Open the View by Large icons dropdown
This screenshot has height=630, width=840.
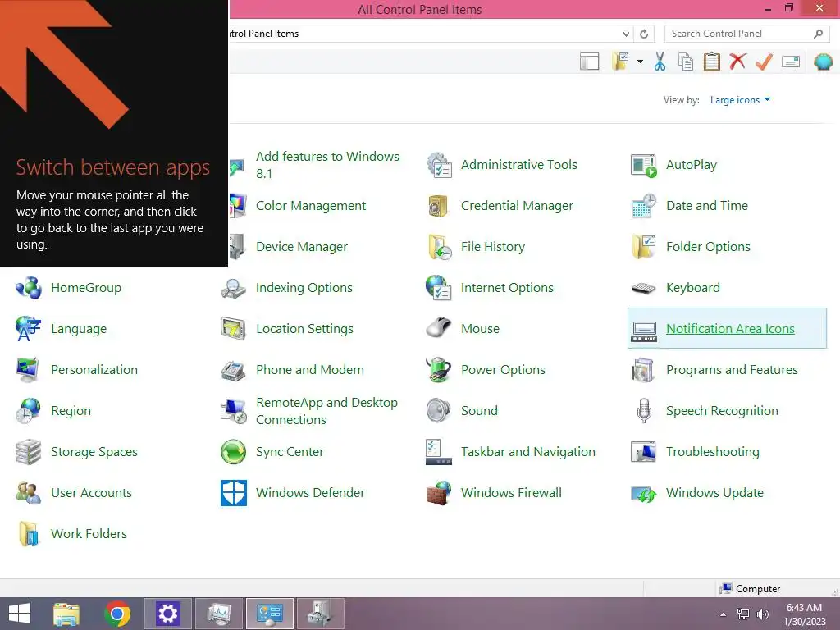740,99
